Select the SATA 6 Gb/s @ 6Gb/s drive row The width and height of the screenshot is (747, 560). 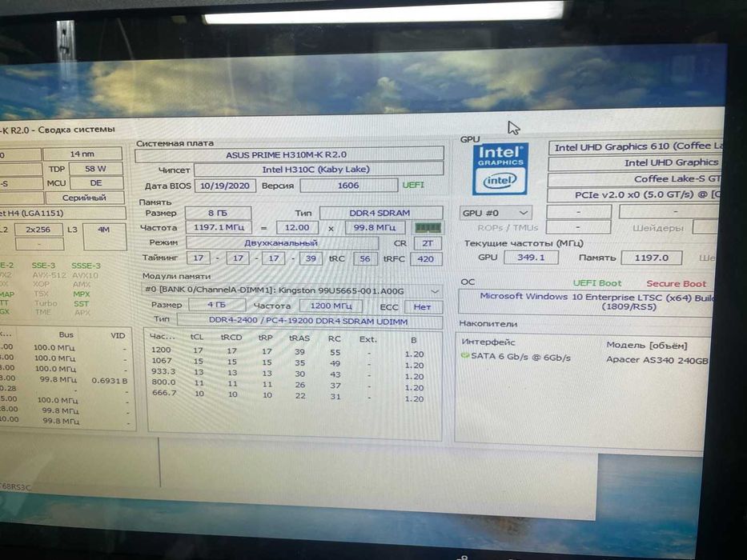click(584, 358)
